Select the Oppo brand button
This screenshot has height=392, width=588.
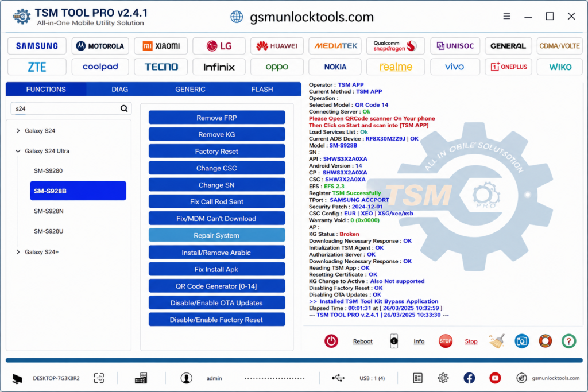(x=277, y=67)
